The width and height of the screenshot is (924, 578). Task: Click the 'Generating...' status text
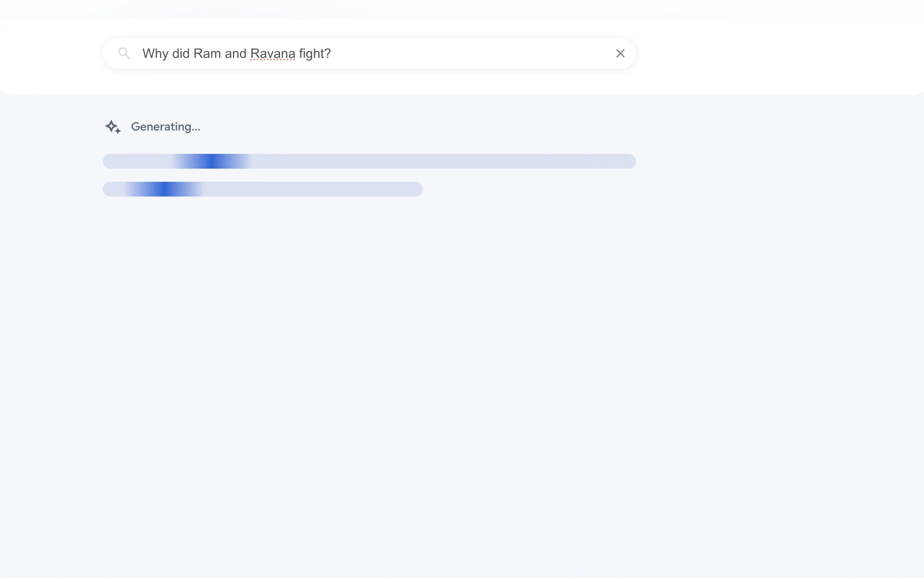pos(166,127)
